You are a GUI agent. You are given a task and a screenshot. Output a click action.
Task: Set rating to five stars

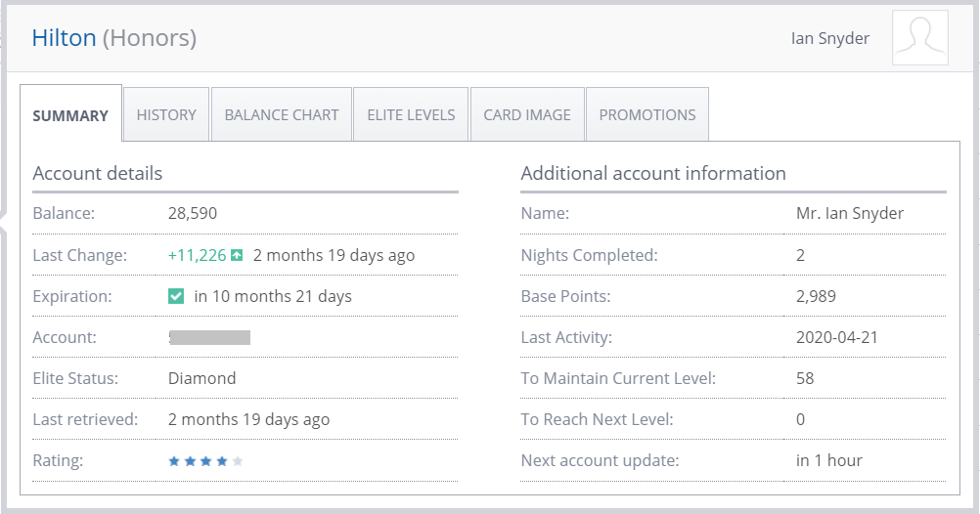point(238,461)
